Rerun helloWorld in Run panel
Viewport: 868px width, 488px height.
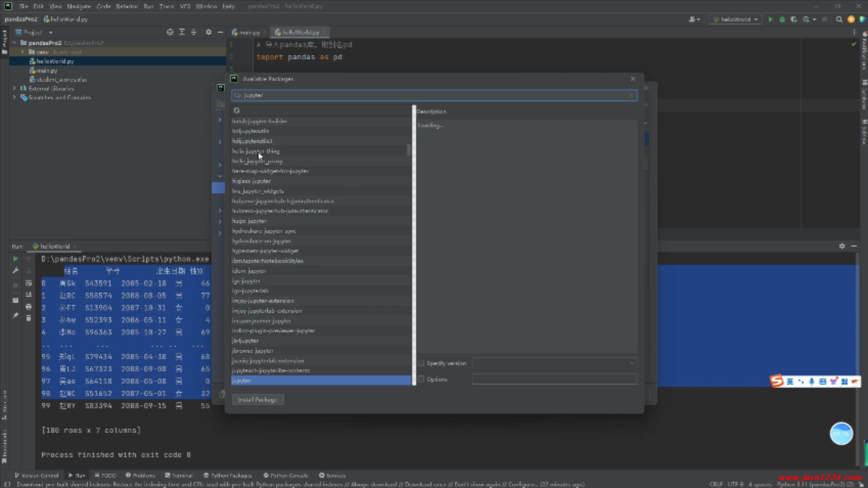tap(15, 259)
